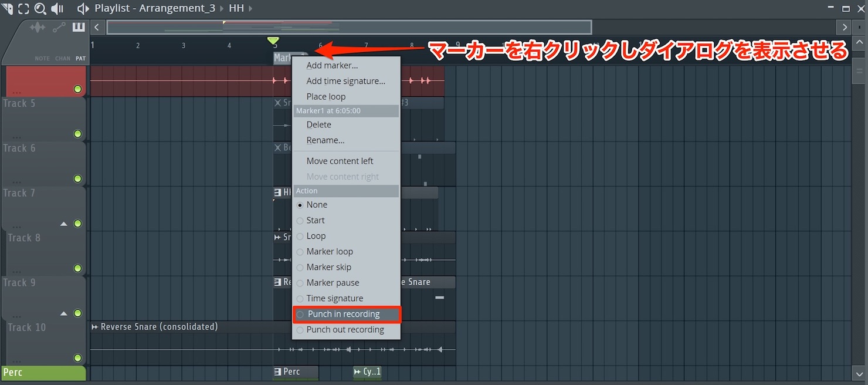This screenshot has width=868, height=385.
Task: Collapse the Track 9 group arrow
Action: [64, 313]
